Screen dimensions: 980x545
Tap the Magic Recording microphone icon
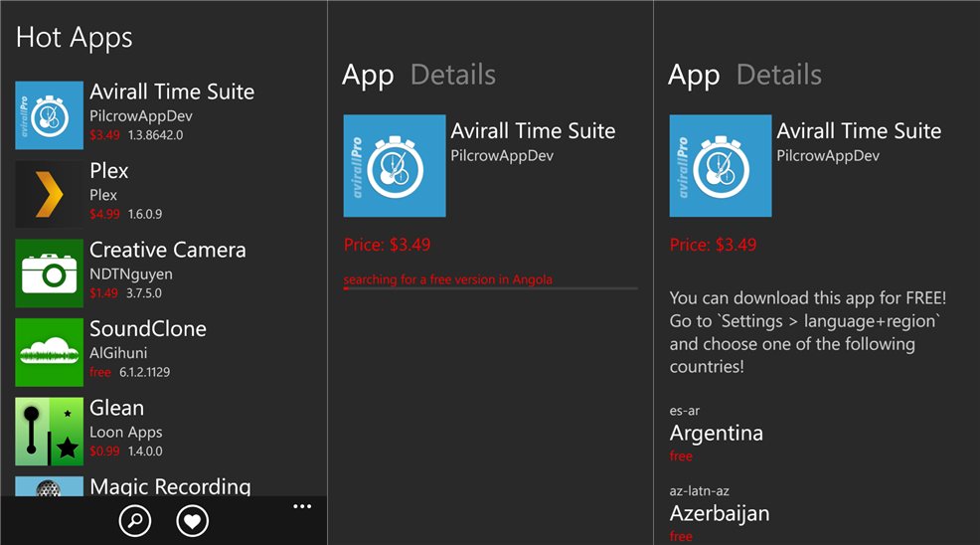[x=50, y=486]
